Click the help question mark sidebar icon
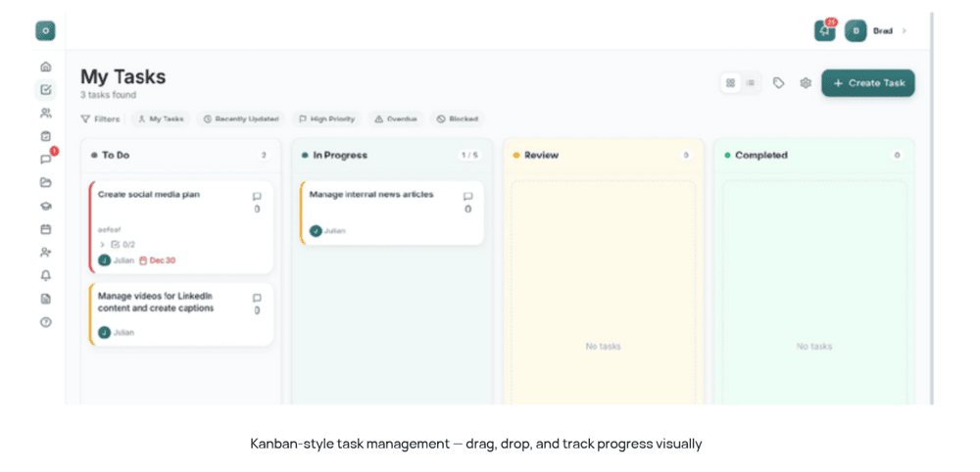Screen dimensions: 980x472 [45, 322]
